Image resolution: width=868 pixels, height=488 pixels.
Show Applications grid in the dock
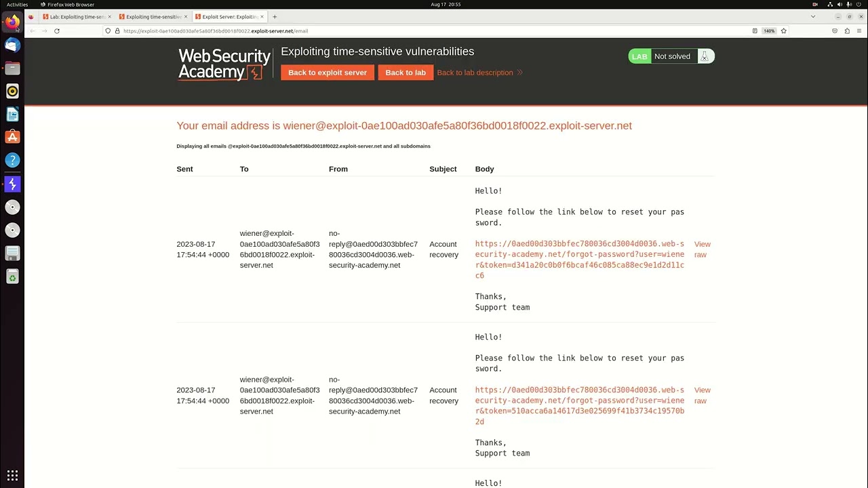click(x=12, y=475)
